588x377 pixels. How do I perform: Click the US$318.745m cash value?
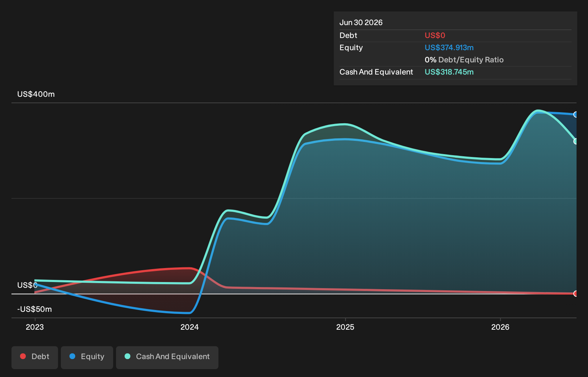[x=449, y=72]
